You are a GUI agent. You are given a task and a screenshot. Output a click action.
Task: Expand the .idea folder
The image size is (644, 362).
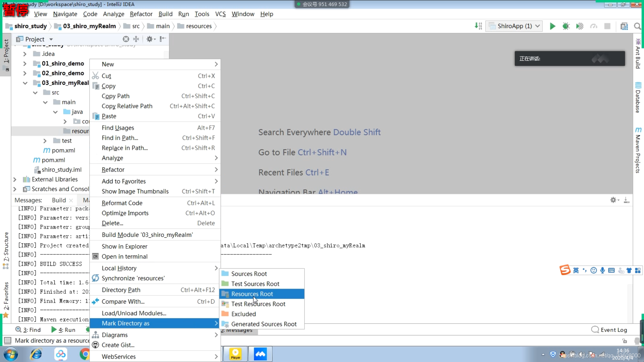[25, 54]
